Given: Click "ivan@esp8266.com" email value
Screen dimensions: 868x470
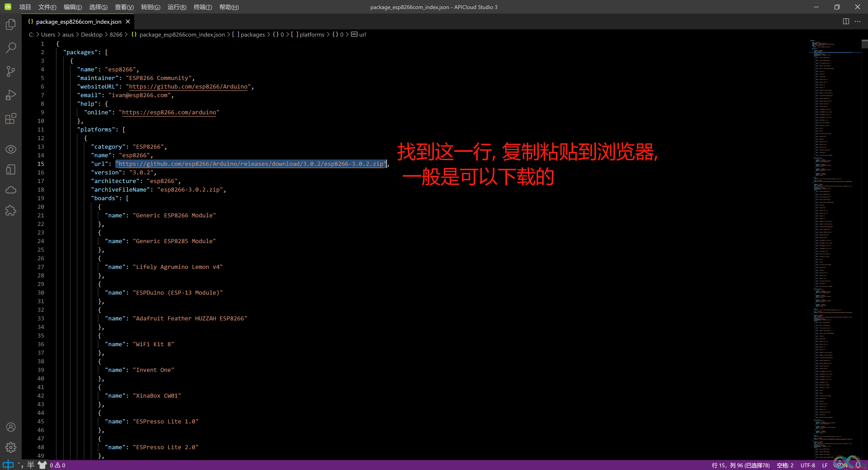Looking at the screenshot, I should 139,95.
